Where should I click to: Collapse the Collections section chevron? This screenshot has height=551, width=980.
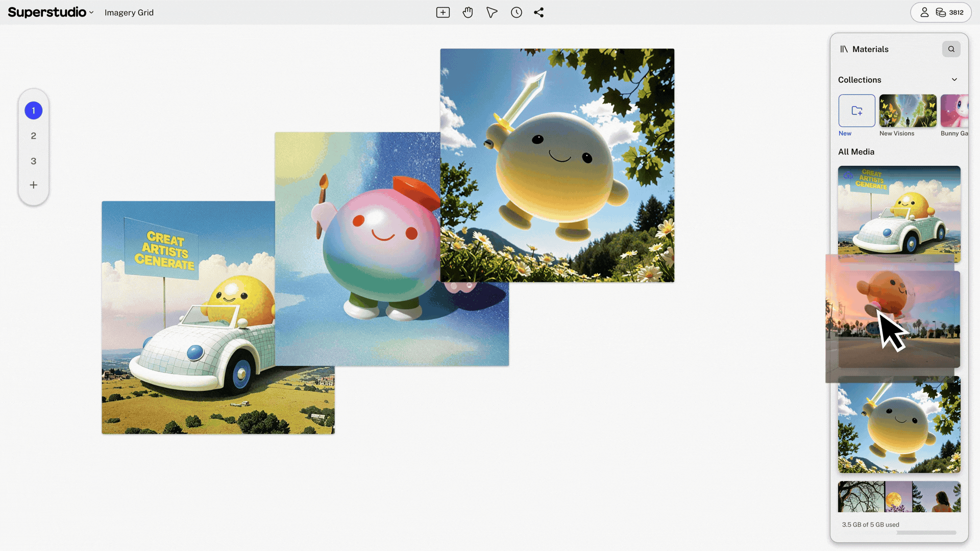point(954,80)
